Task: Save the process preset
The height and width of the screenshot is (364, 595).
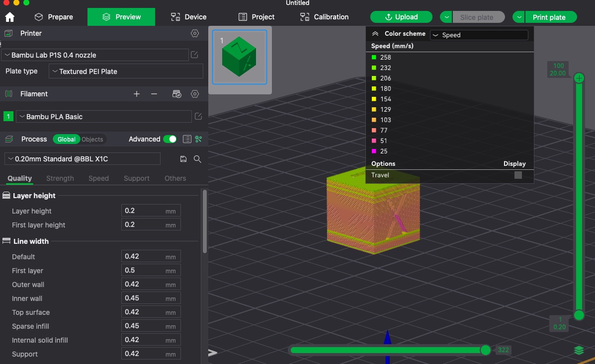Action: coord(183,159)
